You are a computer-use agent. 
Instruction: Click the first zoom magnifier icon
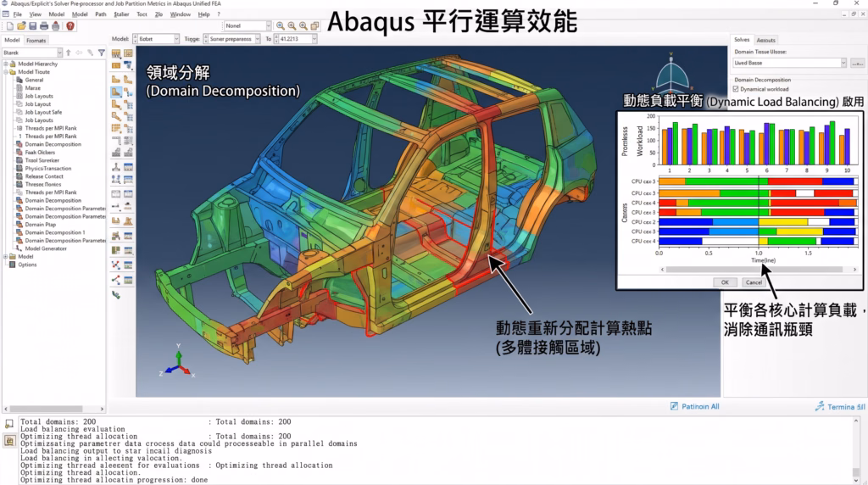coord(280,25)
